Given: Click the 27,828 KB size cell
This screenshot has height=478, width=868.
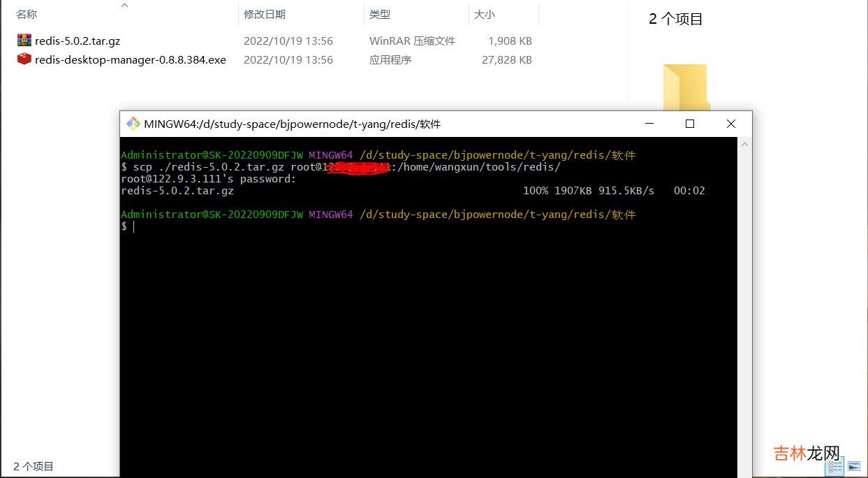Looking at the screenshot, I should (x=507, y=60).
